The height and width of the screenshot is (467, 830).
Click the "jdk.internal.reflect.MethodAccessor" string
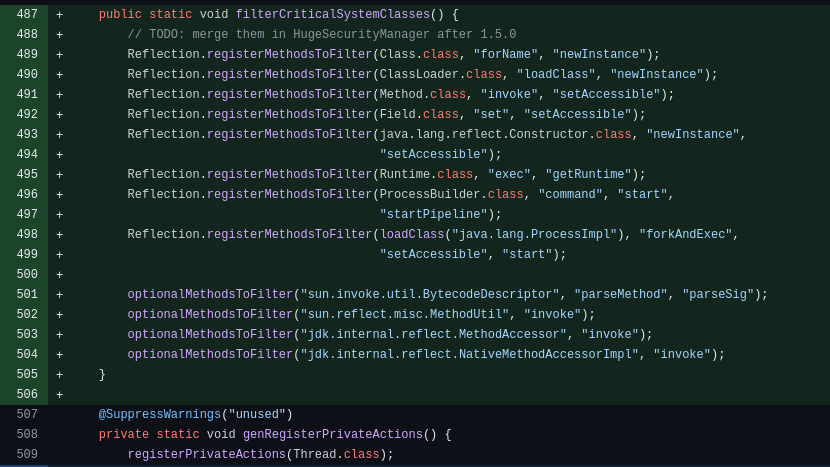(433, 334)
